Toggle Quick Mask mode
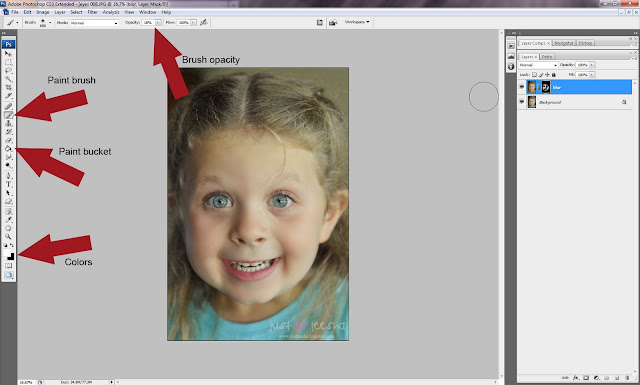This screenshot has width=640, height=385. coord(8,266)
